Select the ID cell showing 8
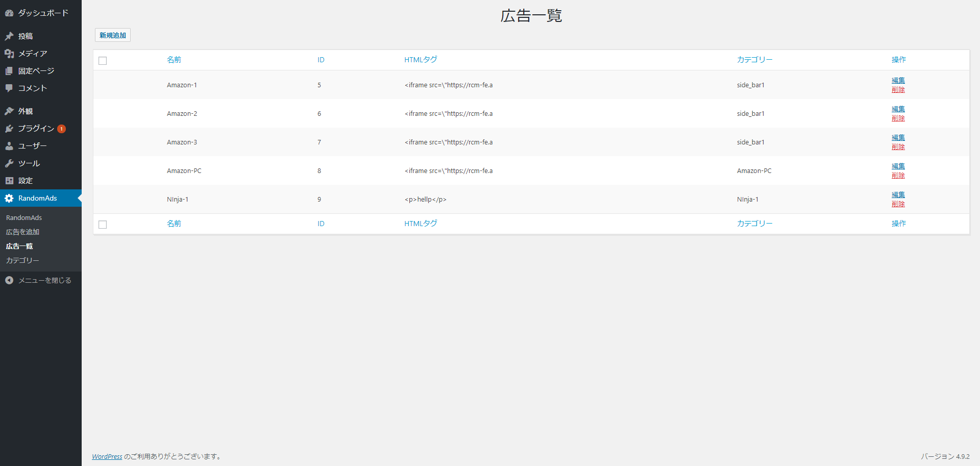980x466 pixels. tap(320, 171)
